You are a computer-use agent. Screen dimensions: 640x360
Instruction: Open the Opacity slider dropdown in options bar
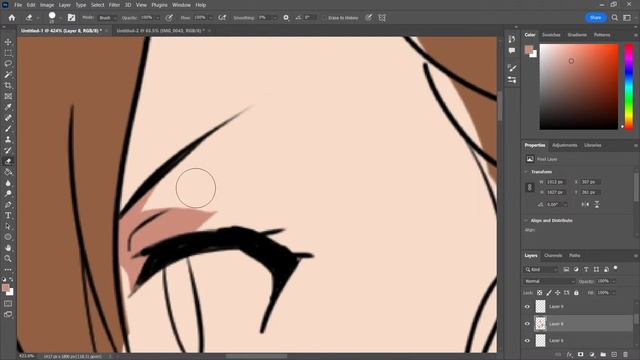157,18
